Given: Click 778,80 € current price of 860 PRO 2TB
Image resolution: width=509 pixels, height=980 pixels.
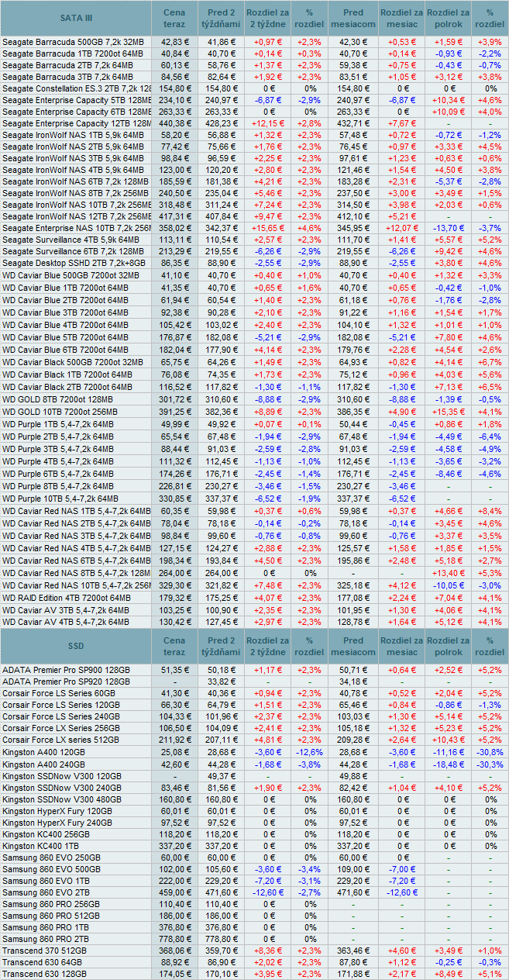Looking at the screenshot, I should pyautogui.click(x=174, y=939).
